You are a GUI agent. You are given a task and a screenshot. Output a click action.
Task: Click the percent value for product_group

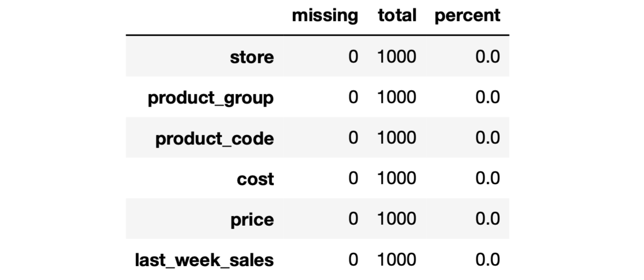point(488,98)
